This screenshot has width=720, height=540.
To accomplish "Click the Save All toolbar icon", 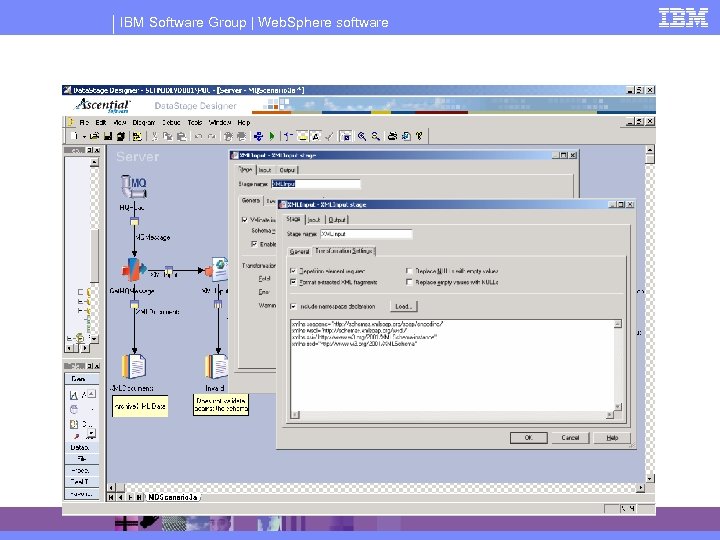I will 121,136.
